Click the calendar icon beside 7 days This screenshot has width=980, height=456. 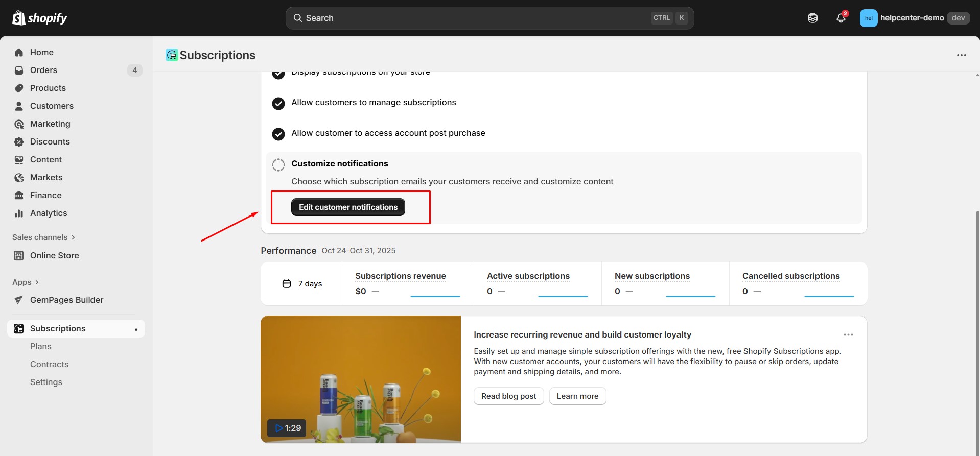(x=287, y=284)
